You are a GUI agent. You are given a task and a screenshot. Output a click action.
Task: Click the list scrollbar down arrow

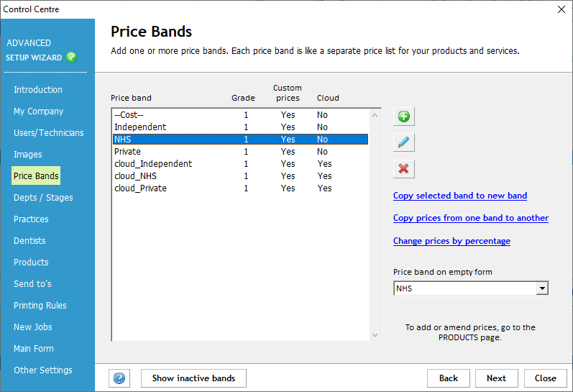coord(375,335)
